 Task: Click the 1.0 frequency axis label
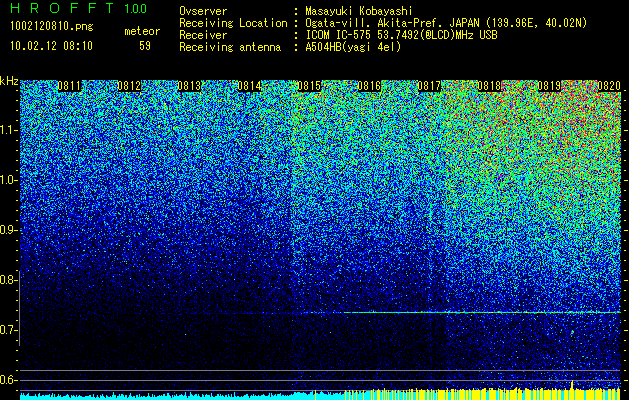coord(7,180)
